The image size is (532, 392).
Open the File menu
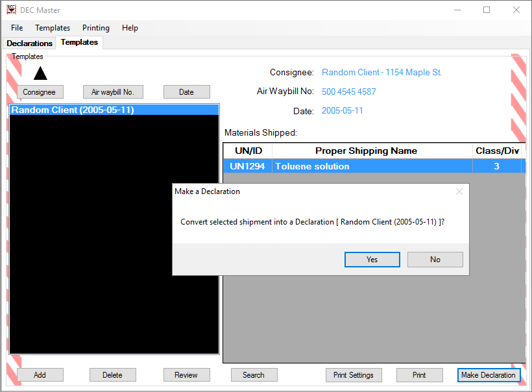(x=17, y=28)
